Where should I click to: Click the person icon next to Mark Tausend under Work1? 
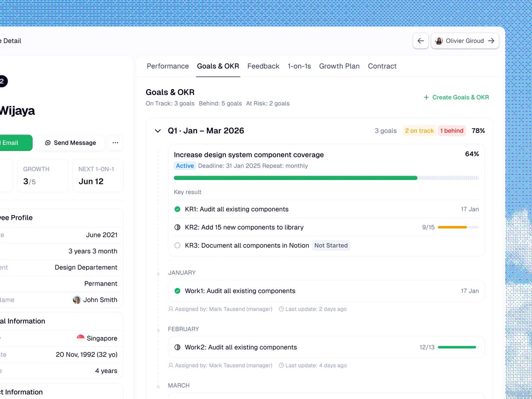coord(171,309)
